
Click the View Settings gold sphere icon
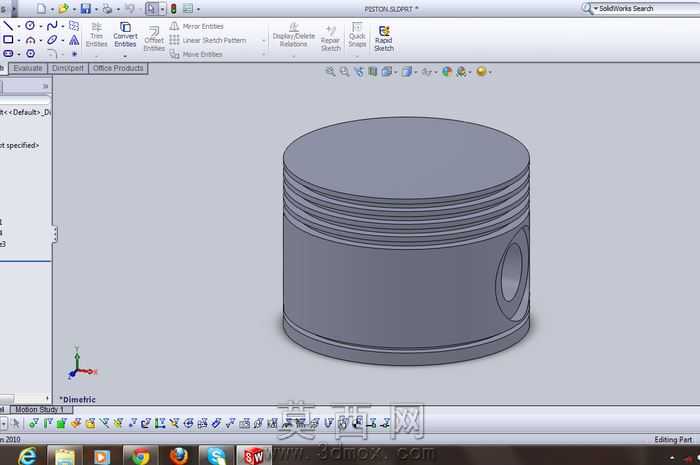(x=481, y=71)
